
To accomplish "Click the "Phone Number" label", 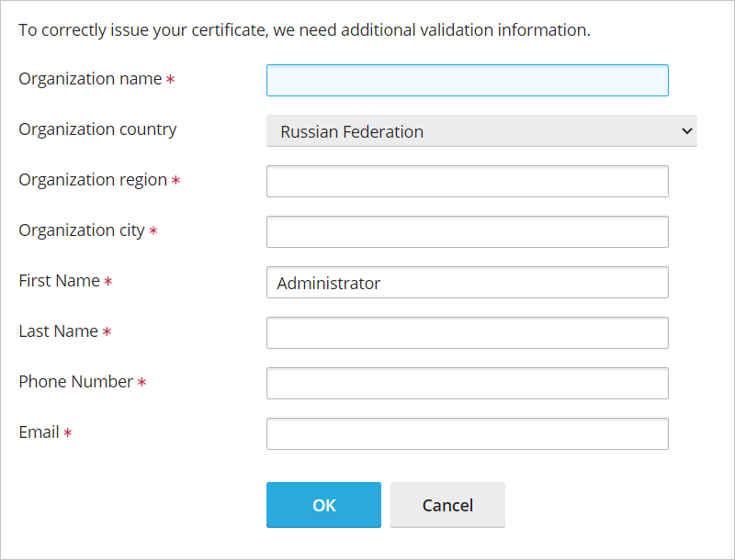I will (x=76, y=382).
